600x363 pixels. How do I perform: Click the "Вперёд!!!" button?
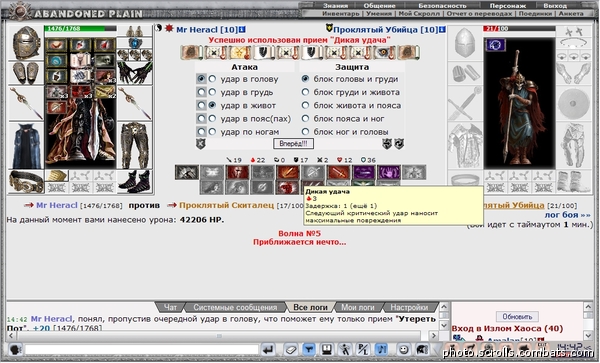[x=293, y=144]
